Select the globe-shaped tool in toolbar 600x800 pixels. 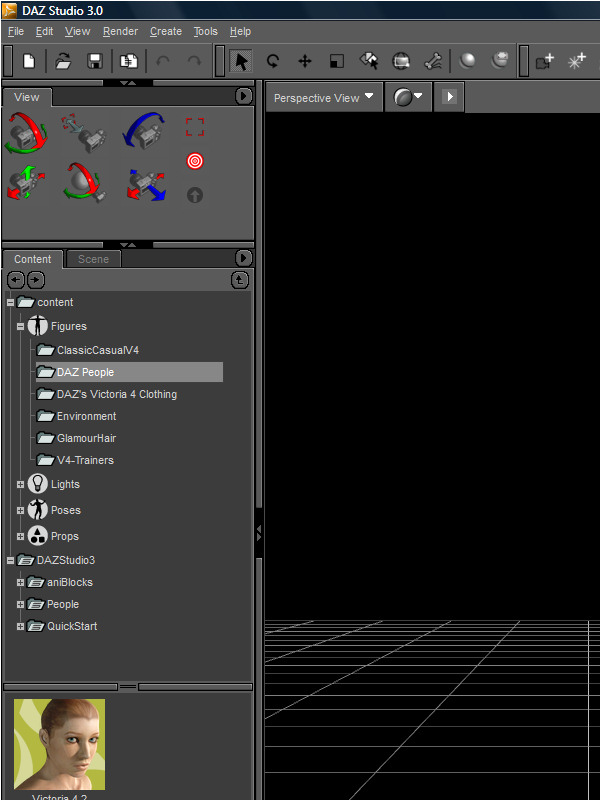click(401, 61)
